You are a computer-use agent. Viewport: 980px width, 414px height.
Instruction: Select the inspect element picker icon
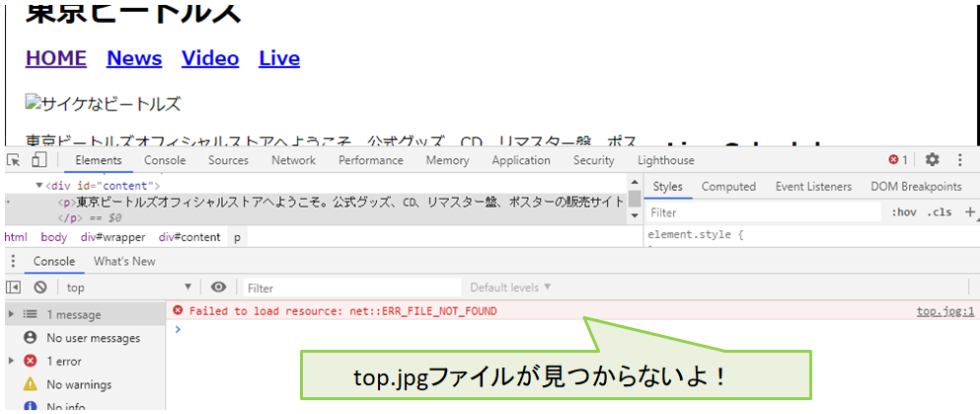[x=14, y=159]
